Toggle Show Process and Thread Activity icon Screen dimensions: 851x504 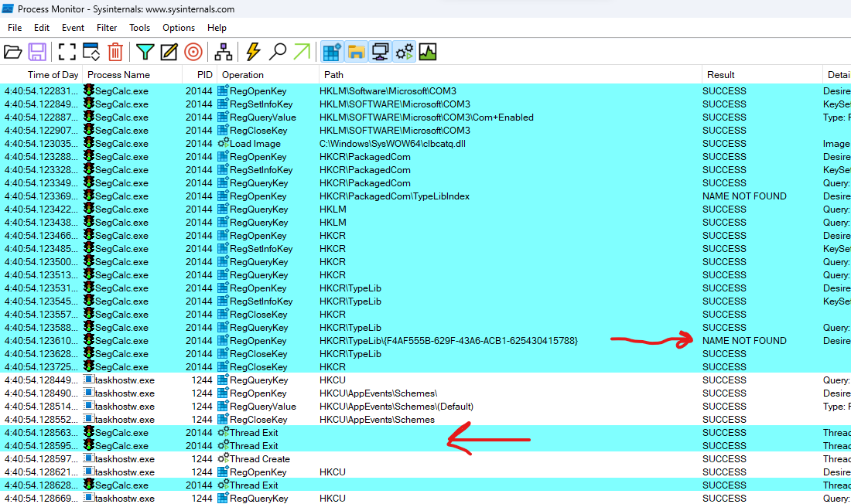point(405,52)
